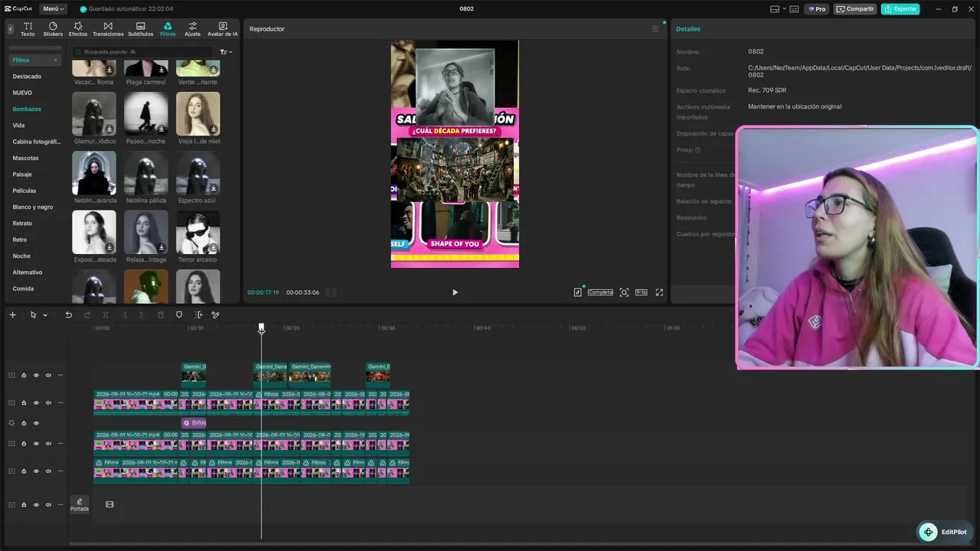Open more options for top Gemini track
Viewport: 980px width, 551px height.
60,375
